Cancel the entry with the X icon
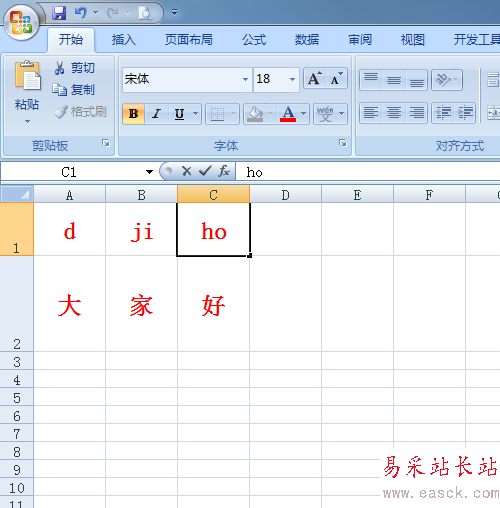Image resolution: width=500 pixels, height=508 pixels. click(x=187, y=171)
